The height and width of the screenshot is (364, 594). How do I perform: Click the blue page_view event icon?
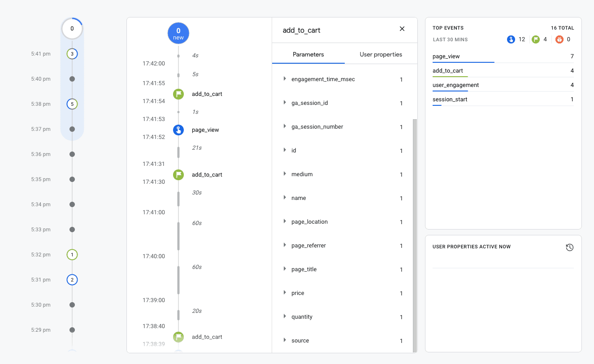coord(178,130)
